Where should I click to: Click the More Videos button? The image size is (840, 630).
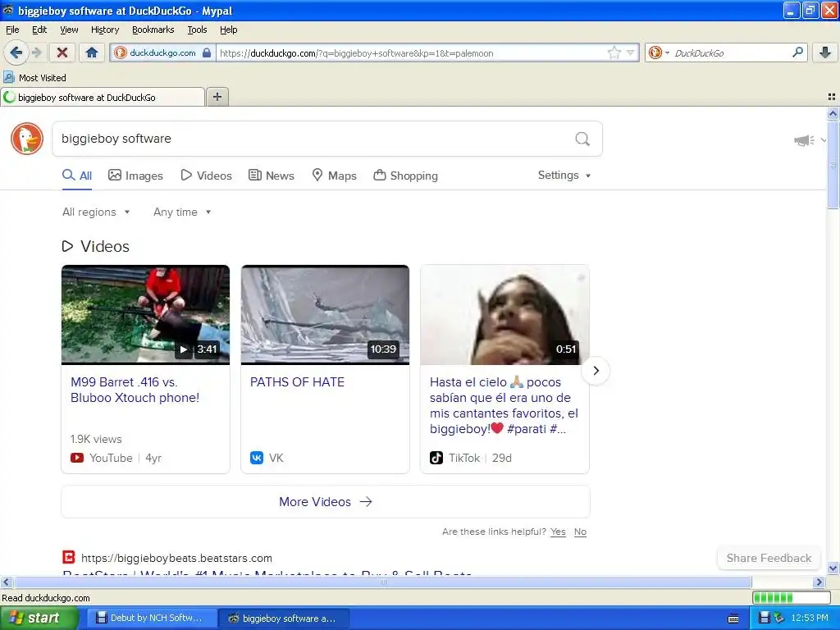[325, 501]
